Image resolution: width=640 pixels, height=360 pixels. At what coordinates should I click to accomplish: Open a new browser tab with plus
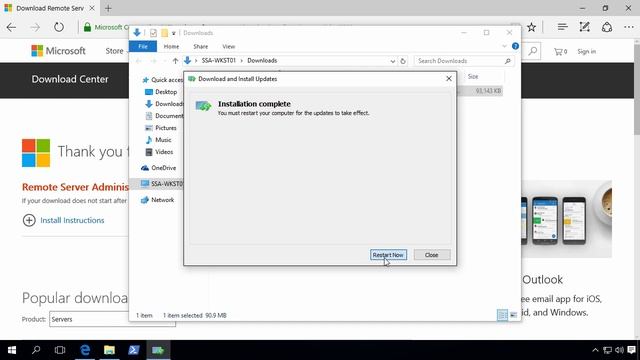pos(108,8)
